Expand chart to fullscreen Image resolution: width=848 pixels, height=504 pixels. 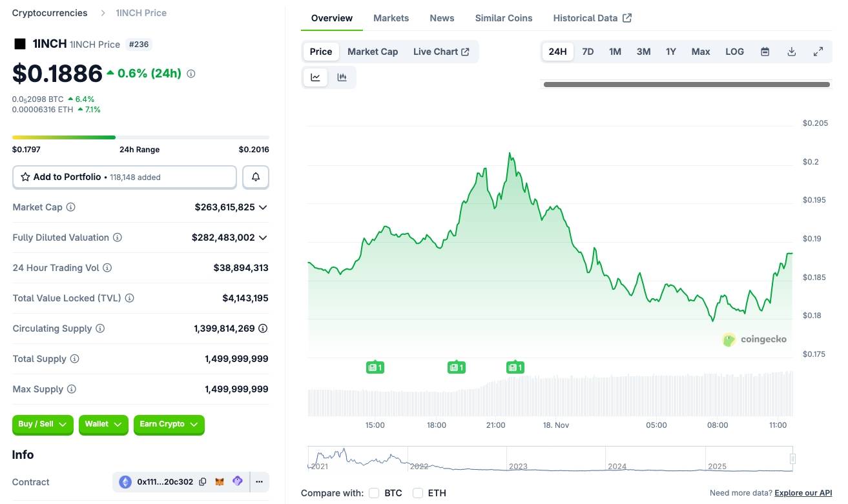click(x=818, y=52)
